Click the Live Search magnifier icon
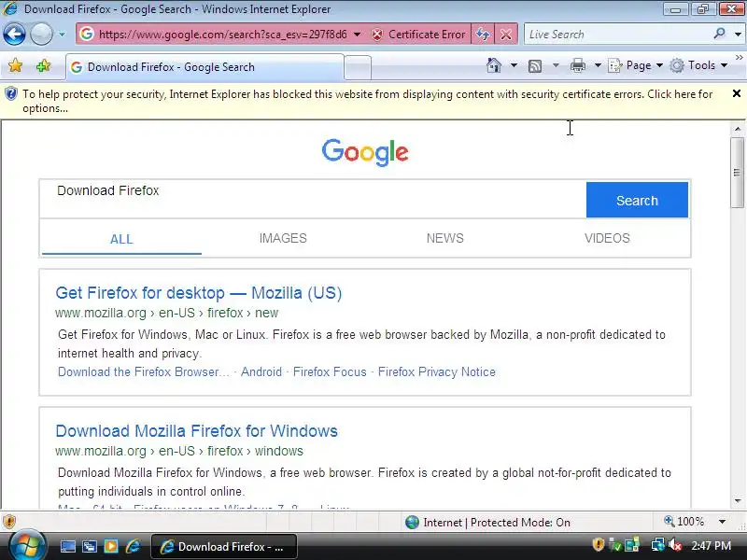This screenshot has height=560, width=747. (x=719, y=34)
